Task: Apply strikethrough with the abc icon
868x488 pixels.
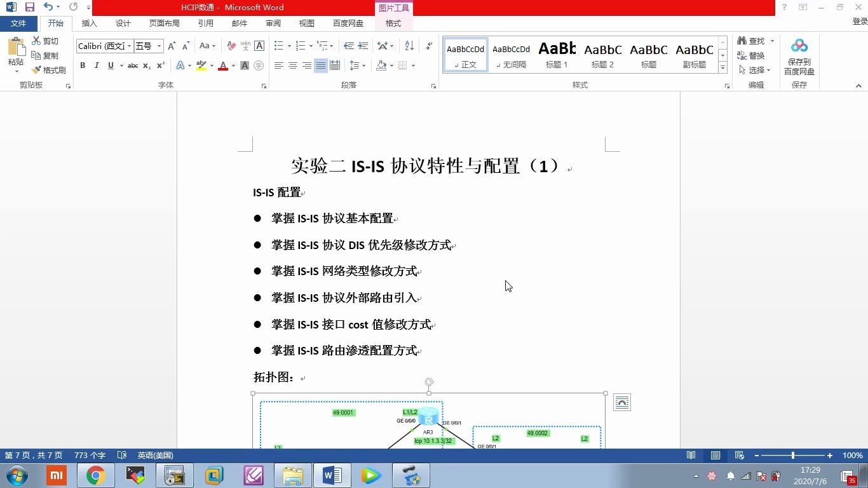Action: tap(133, 65)
